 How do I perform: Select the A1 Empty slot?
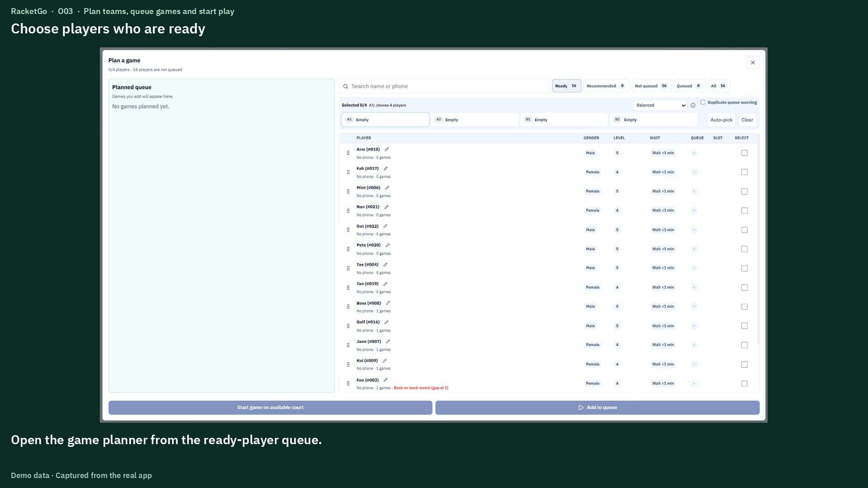pos(385,120)
